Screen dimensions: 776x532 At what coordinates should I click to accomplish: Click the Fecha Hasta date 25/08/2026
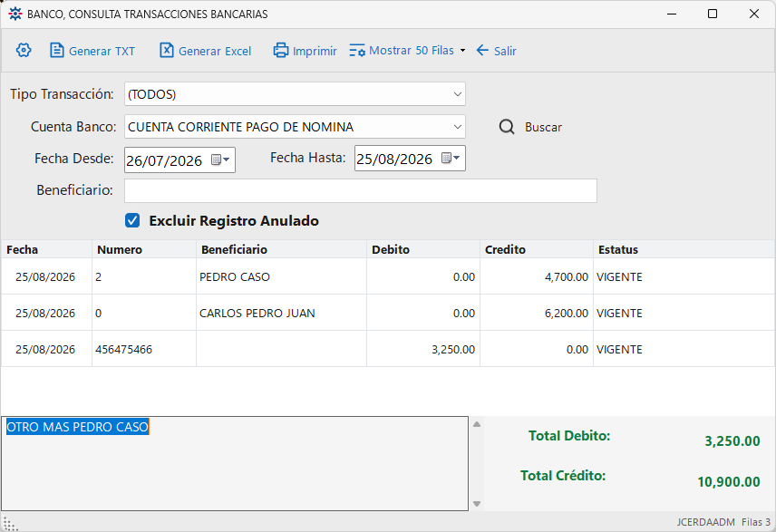(x=394, y=159)
